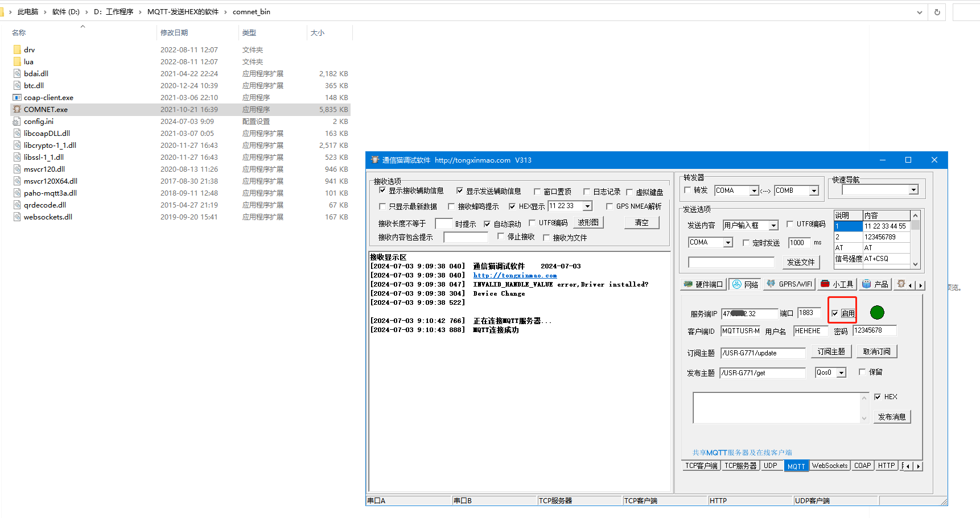Switch to the GPRS/WIFI tab
Viewport: 980px width, 518px height.
(x=789, y=284)
